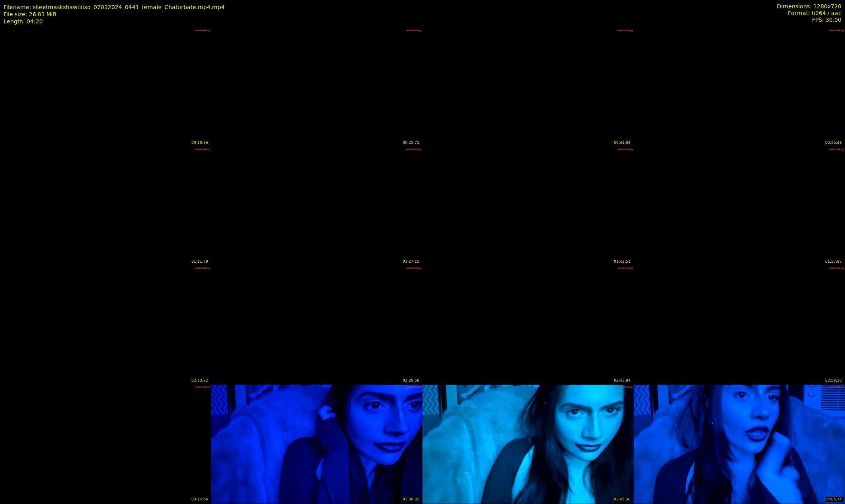Click the thumbnail frame timestamped 03:30.02
845x504 pixels.
click(x=317, y=444)
